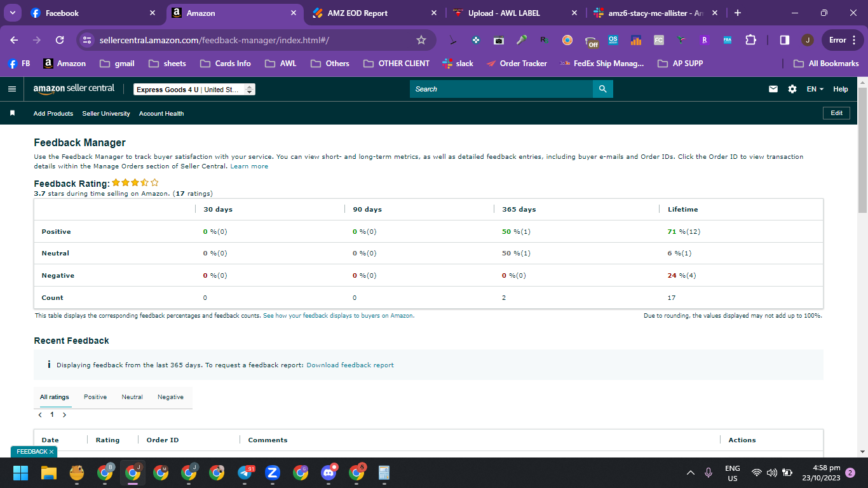
Task: Reload the page
Action: tap(60, 40)
